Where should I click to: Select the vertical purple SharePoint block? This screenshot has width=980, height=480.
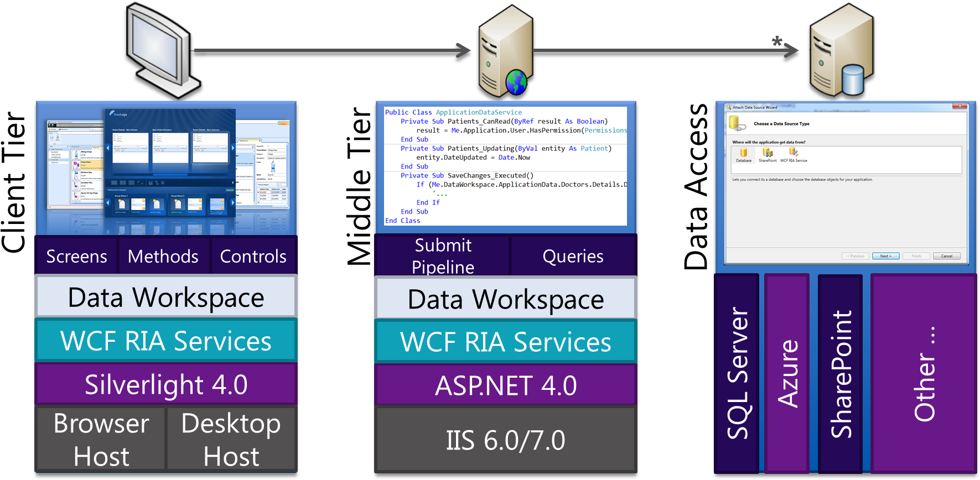[841, 374]
